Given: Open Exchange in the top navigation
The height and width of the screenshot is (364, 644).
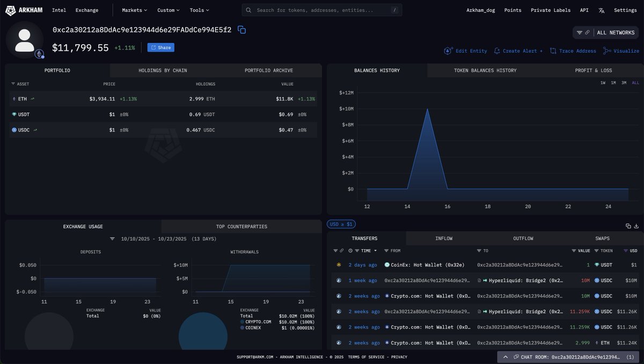Looking at the screenshot, I should [87, 10].
